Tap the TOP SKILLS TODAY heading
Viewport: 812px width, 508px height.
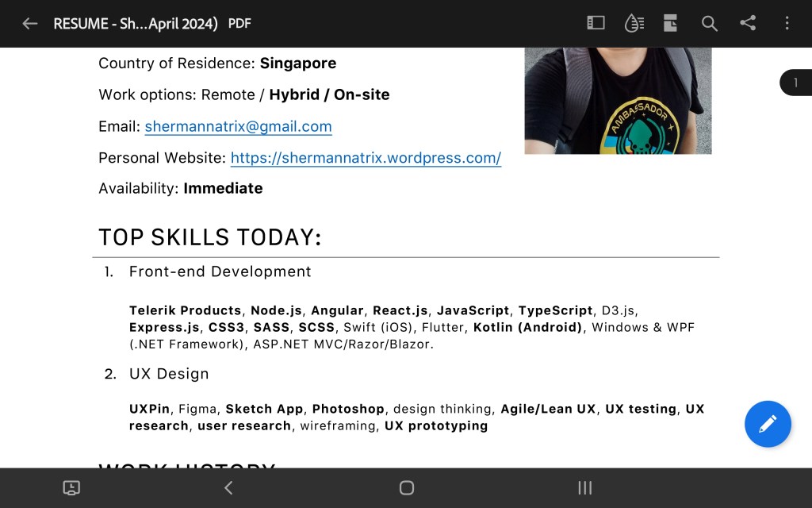(x=210, y=237)
